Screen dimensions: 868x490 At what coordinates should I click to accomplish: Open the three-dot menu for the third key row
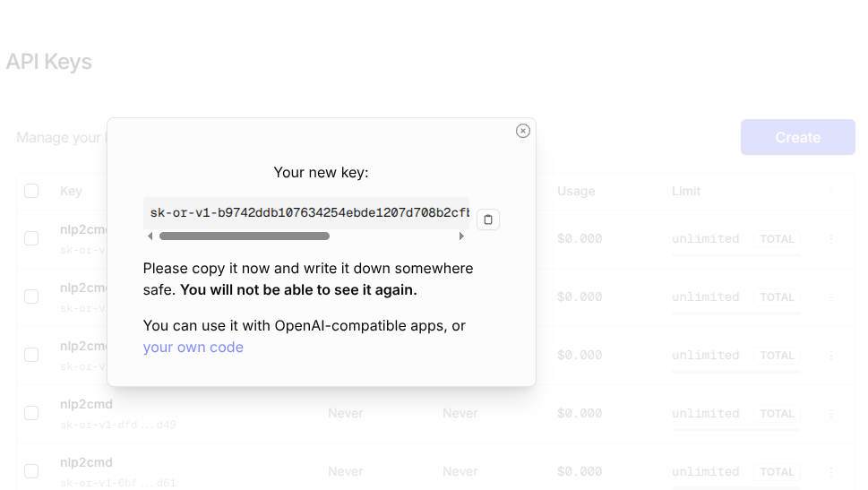(x=831, y=356)
